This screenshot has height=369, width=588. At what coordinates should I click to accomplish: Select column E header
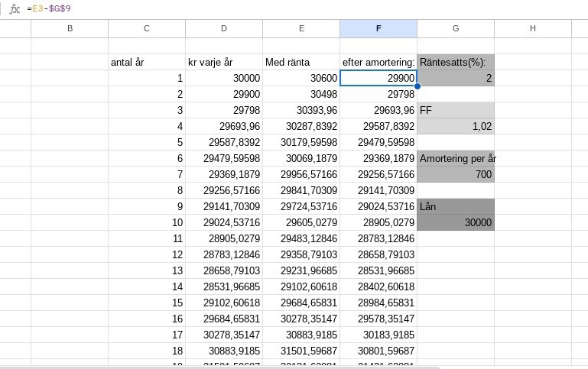[x=301, y=28]
